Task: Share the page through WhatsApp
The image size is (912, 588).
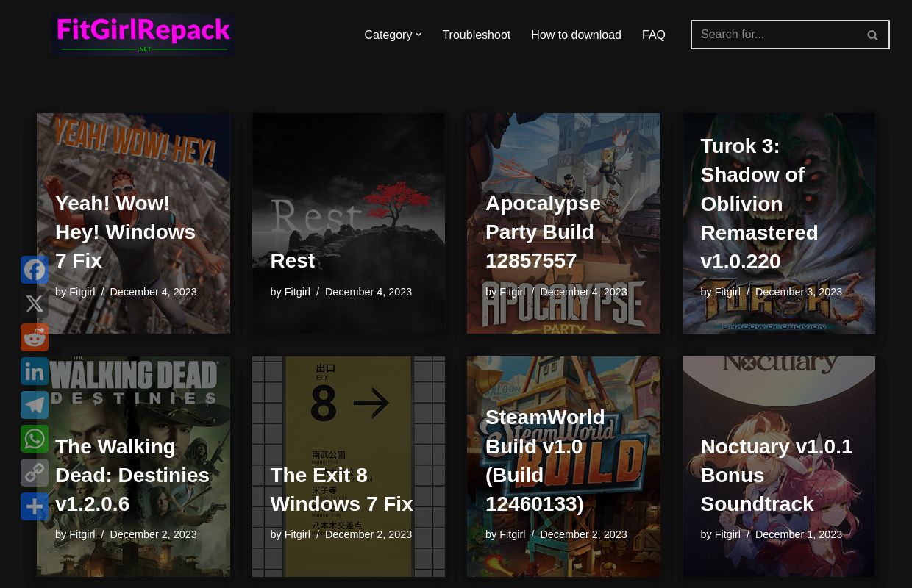Action: tap(35, 439)
